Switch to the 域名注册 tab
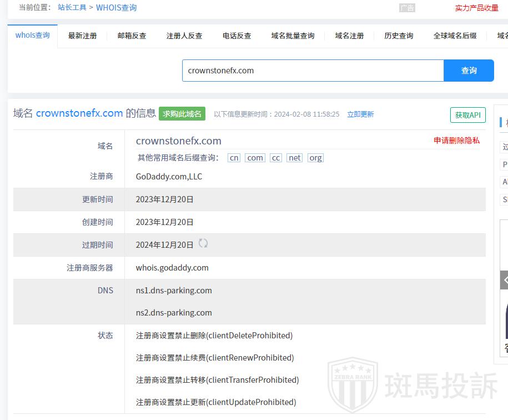The image size is (508, 420). (349, 36)
